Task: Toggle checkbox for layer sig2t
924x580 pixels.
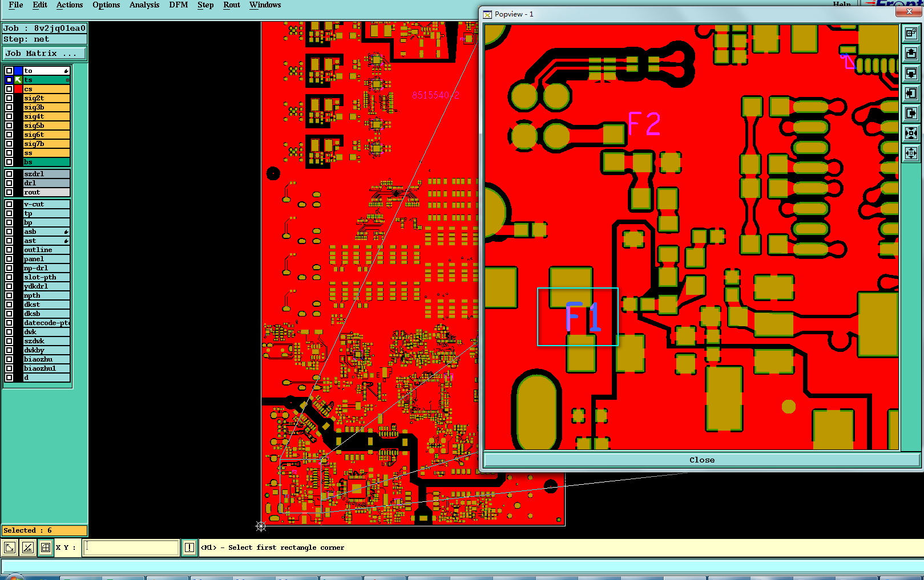Action: click(9, 98)
